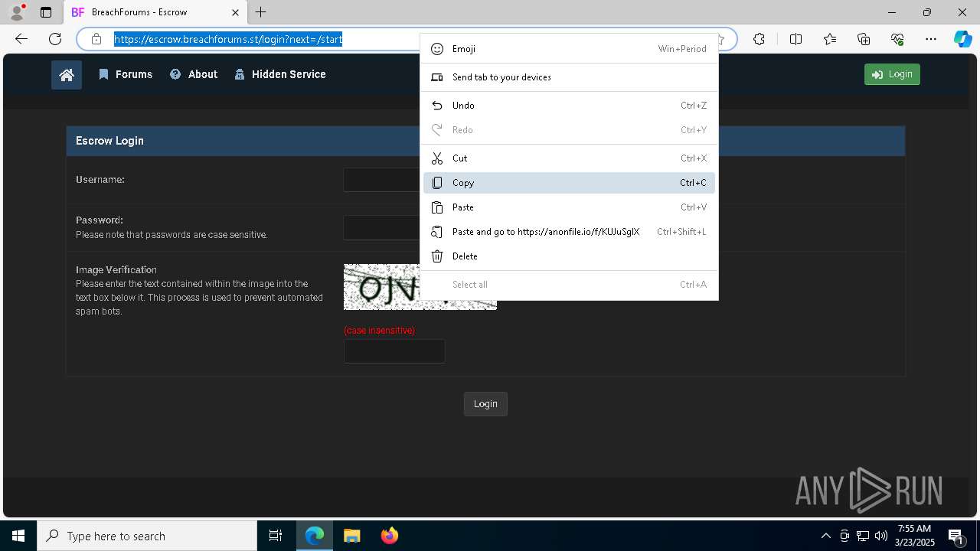980x551 pixels.
Task: Open Browser essentials heart icon
Action: [897, 39]
